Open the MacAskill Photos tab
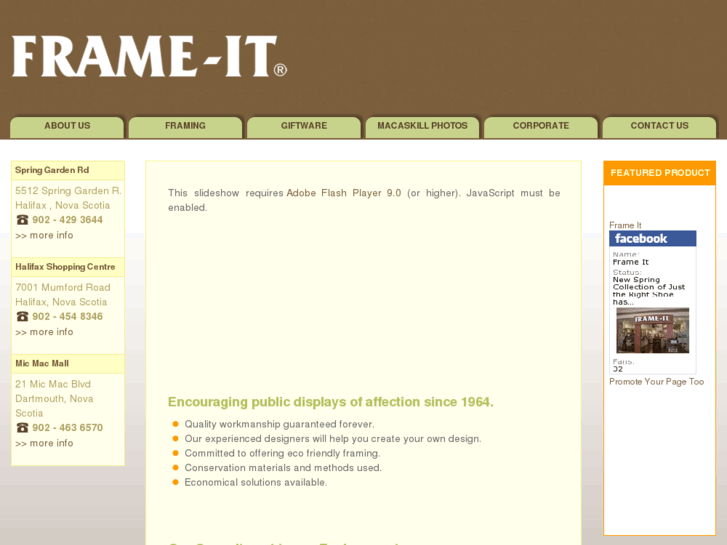727x545 pixels. tap(422, 126)
